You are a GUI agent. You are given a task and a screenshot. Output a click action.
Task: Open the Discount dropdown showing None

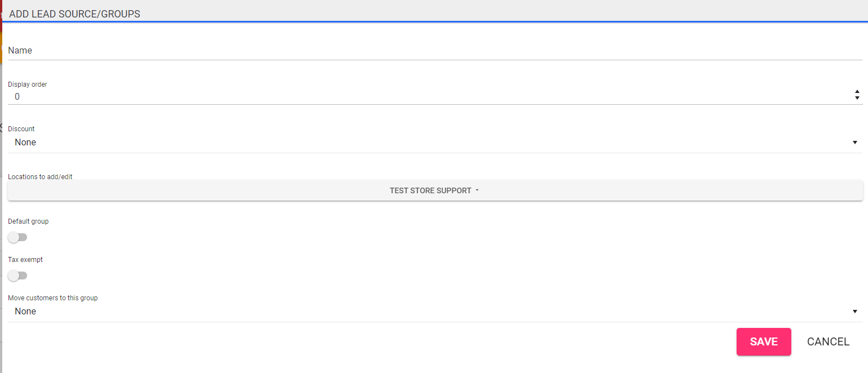435,143
